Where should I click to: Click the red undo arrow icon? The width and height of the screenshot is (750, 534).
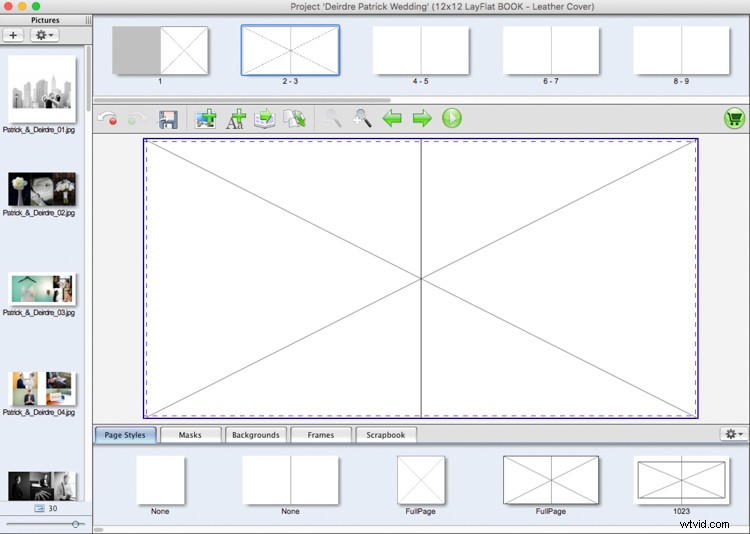(107, 119)
